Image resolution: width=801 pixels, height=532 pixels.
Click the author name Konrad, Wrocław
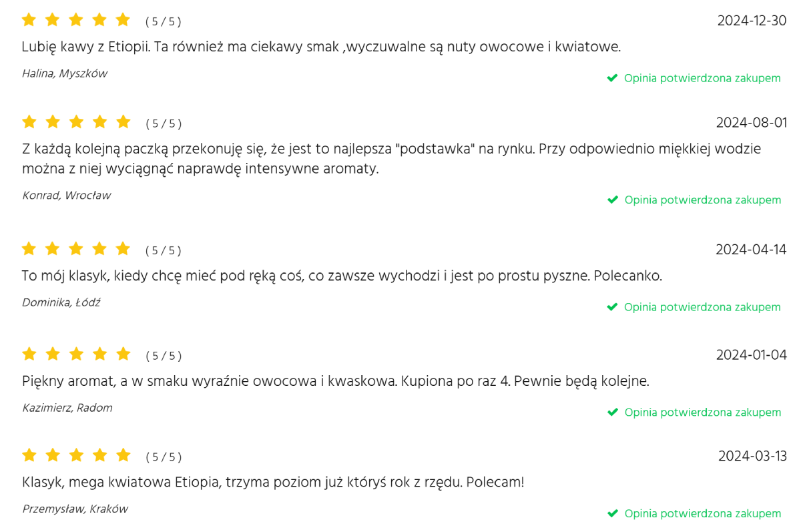(67, 196)
